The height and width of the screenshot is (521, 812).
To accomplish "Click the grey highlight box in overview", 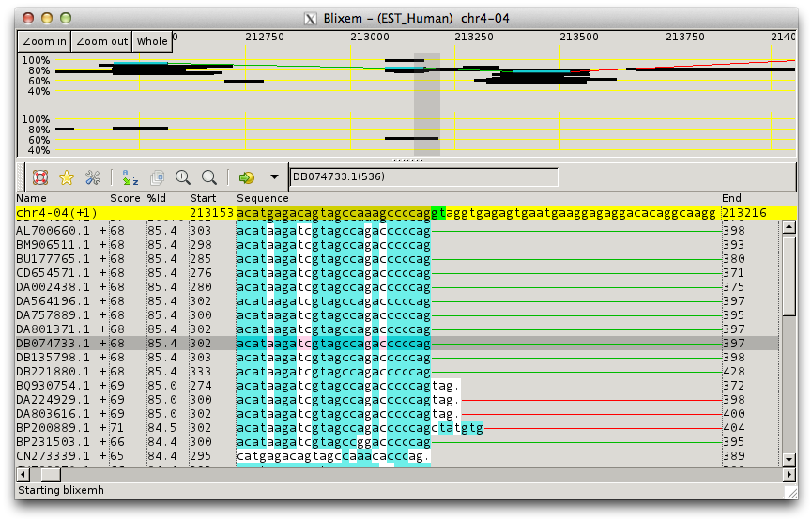I will (x=427, y=103).
